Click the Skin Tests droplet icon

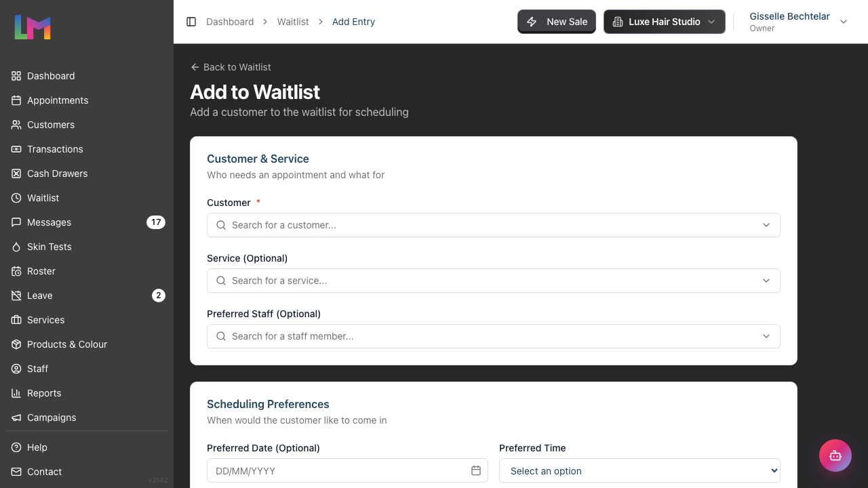coord(16,247)
